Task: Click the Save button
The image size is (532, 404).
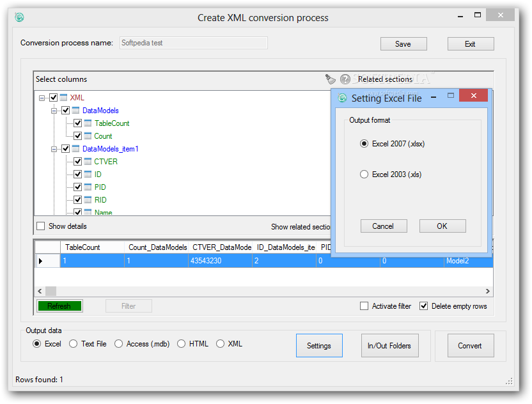Action: (x=403, y=43)
